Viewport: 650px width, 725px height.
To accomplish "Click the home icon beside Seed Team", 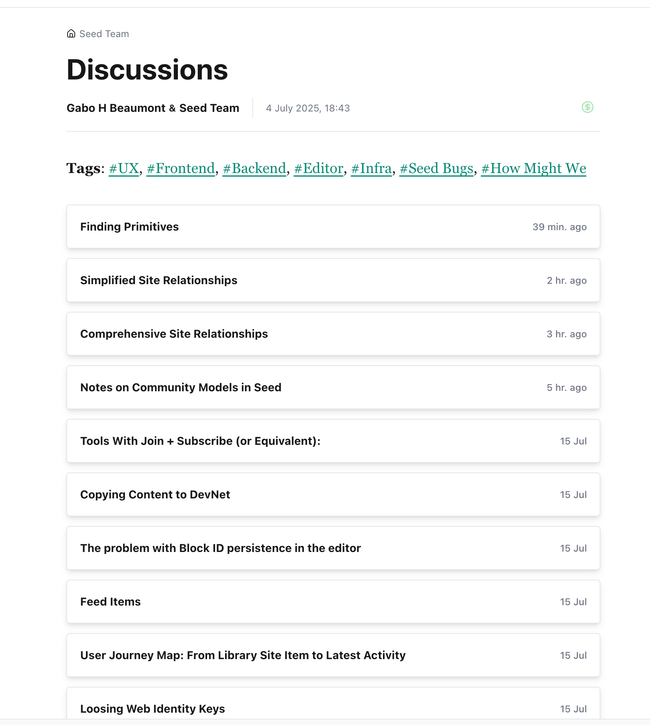I will [x=71, y=34].
